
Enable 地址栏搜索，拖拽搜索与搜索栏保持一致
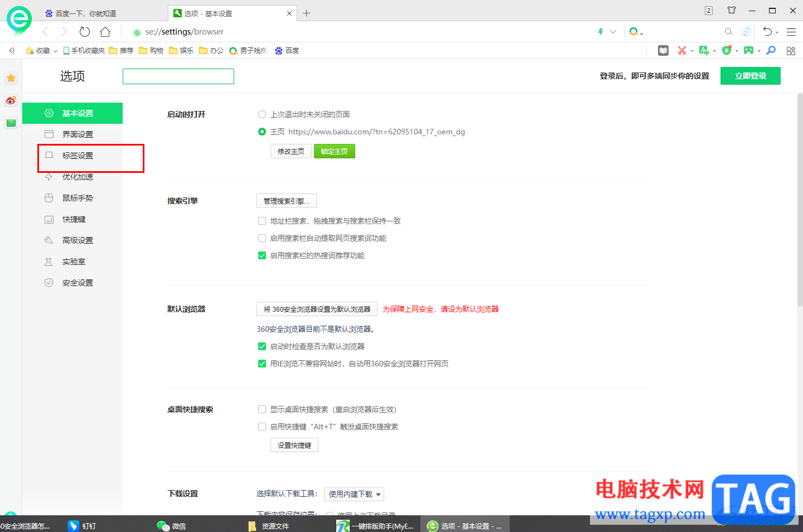point(262,221)
